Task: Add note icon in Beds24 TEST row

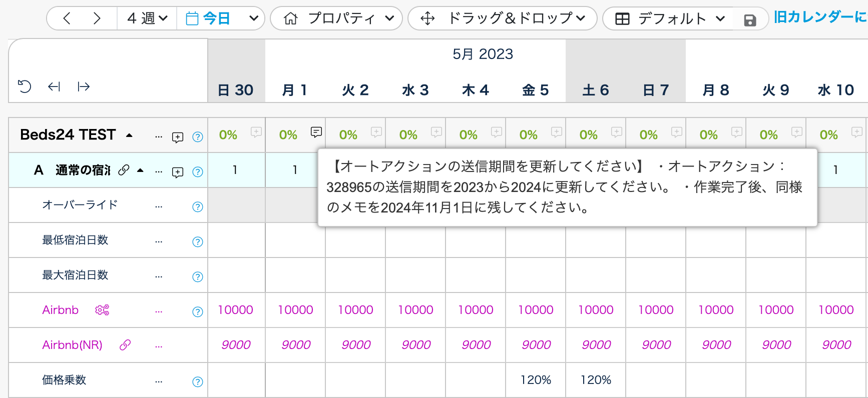Action: [177, 137]
